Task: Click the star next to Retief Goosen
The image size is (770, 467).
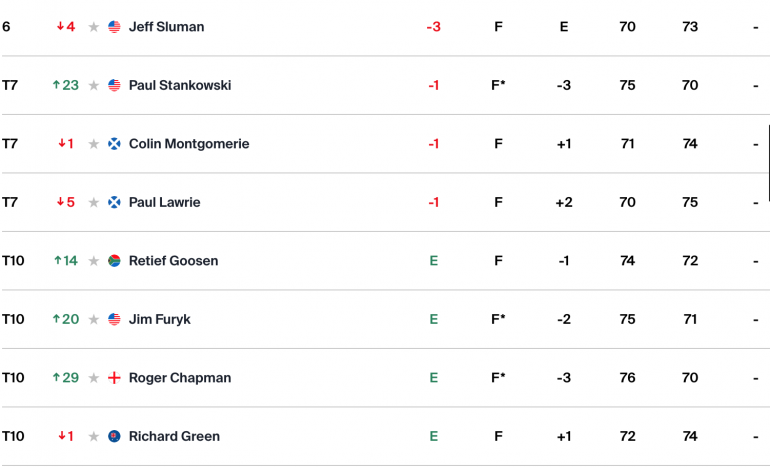Action: tap(93, 260)
